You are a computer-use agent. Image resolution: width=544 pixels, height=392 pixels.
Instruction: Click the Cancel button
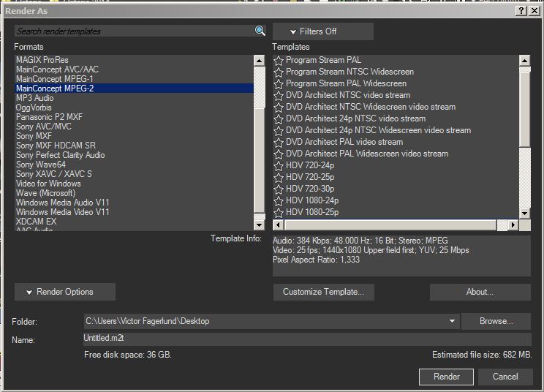[x=505, y=377]
